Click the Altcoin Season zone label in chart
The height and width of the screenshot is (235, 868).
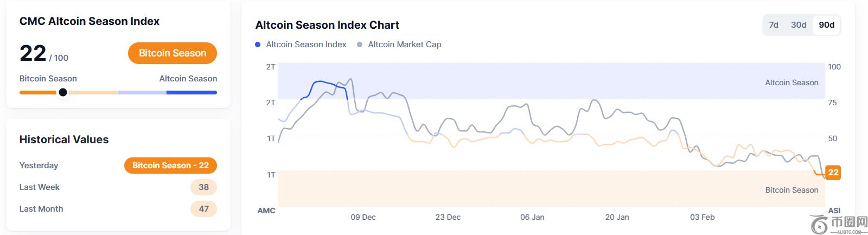[792, 82]
